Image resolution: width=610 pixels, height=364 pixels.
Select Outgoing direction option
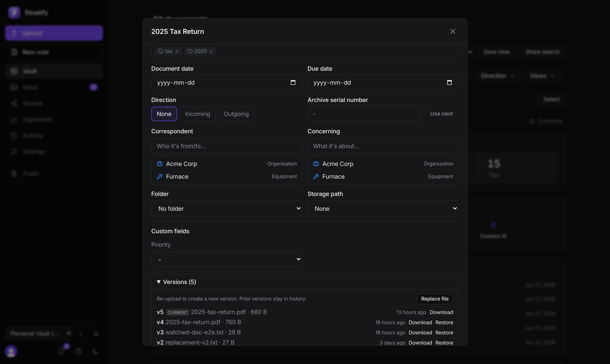pyautogui.click(x=236, y=114)
